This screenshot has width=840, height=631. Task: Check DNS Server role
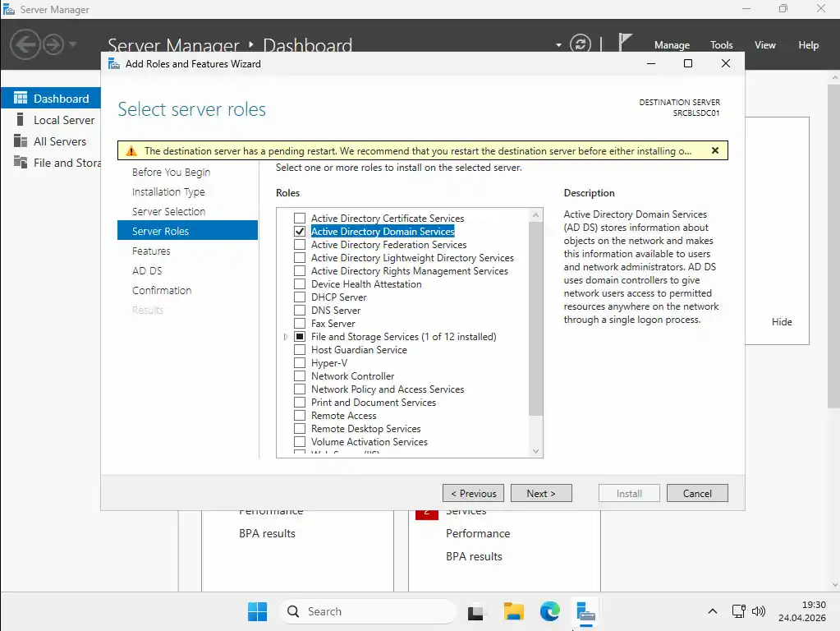click(300, 311)
